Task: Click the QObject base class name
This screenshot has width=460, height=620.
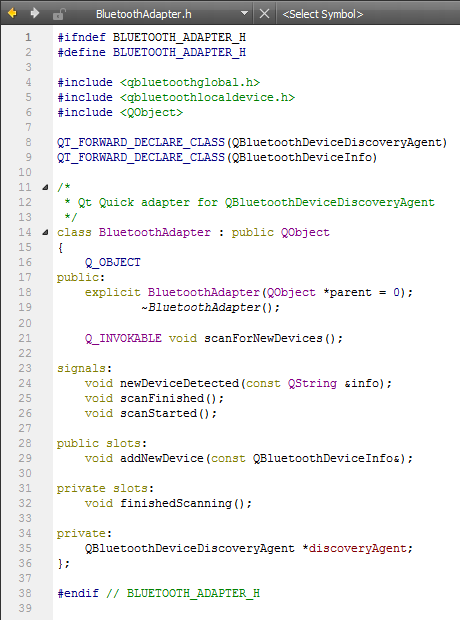Action: 305,232
